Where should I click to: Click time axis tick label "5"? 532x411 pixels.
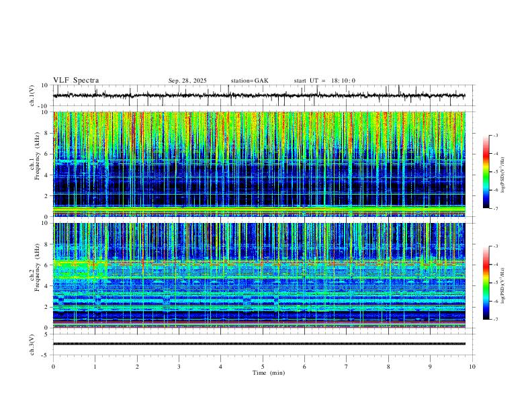coord(263,367)
